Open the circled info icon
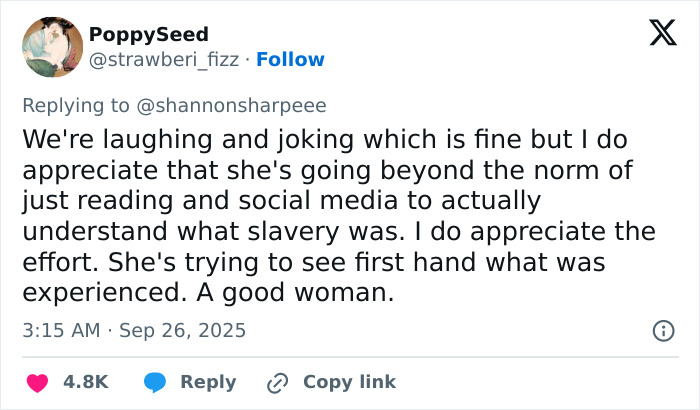 (x=661, y=330)
